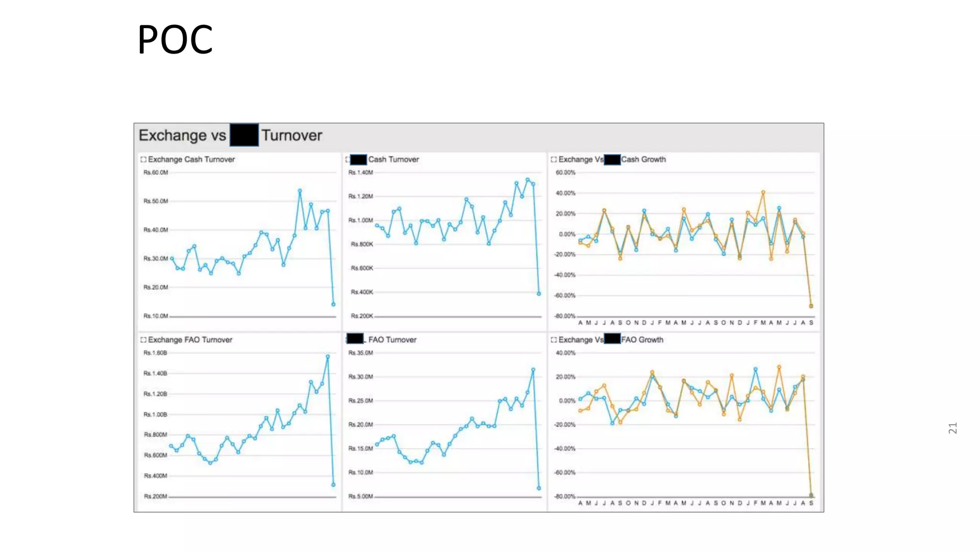This screenshot has width=980, height=551.
Task: Click Rs.1.60B axis label
Action: click(x=155, y=353)
